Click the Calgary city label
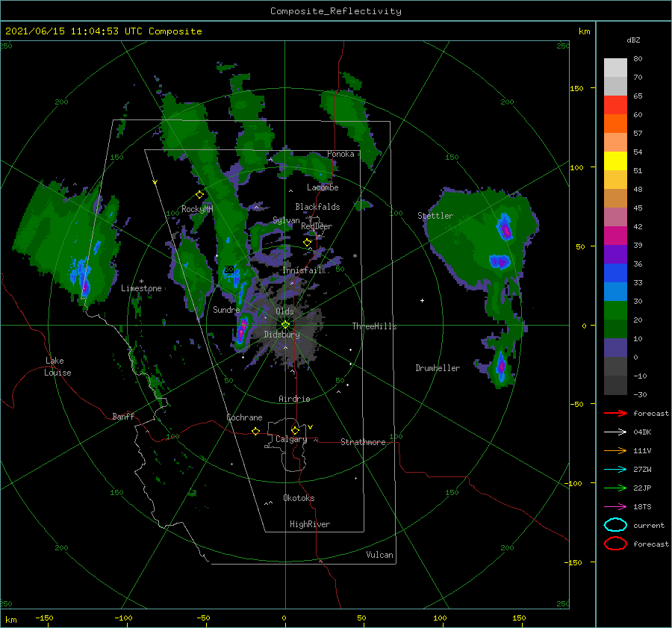Screen dimensions: 672x628 coord(291,439)
